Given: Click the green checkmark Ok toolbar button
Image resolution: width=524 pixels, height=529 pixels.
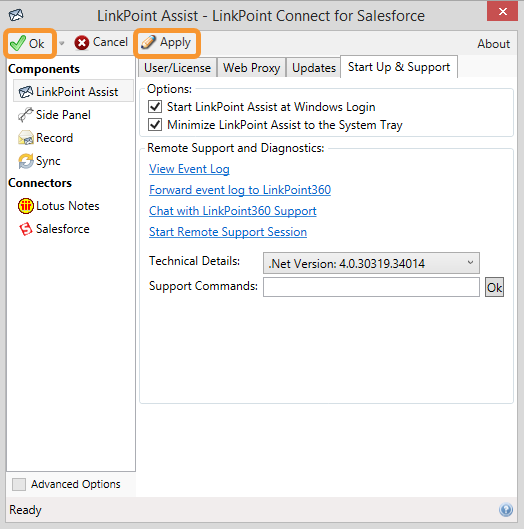Looking at the screenshot, I should (29, 43).
